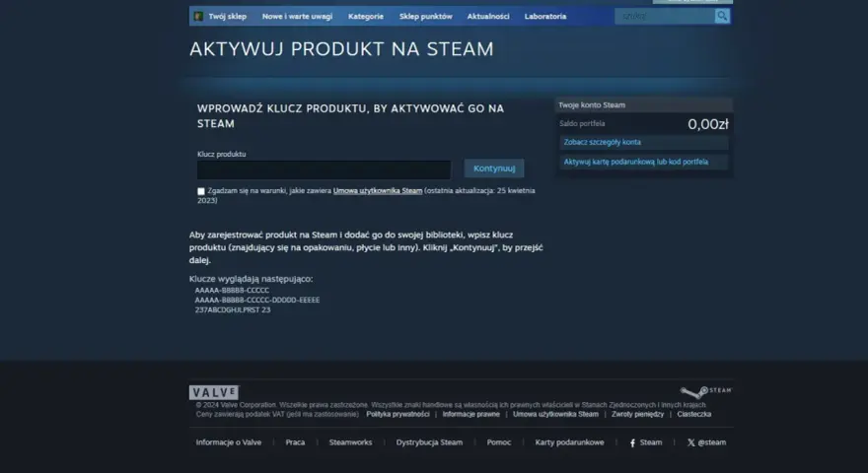The image size is (868, 473).
Task: Open the Umowa użytkownika Steam link by checkbox
Action: (x=378, y=191)
